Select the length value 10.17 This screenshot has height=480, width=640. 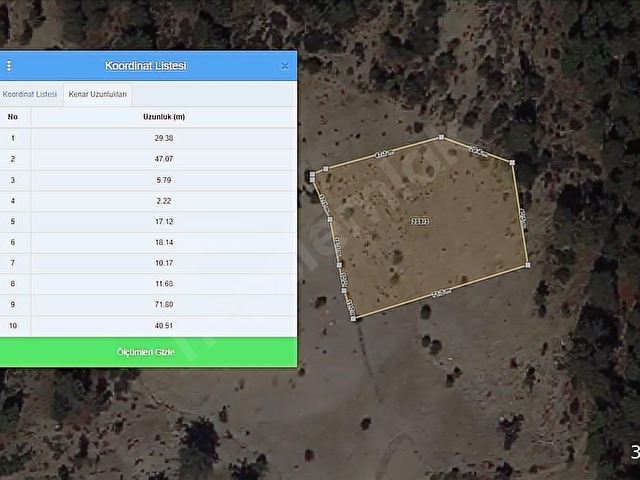[x=164, y=263]
